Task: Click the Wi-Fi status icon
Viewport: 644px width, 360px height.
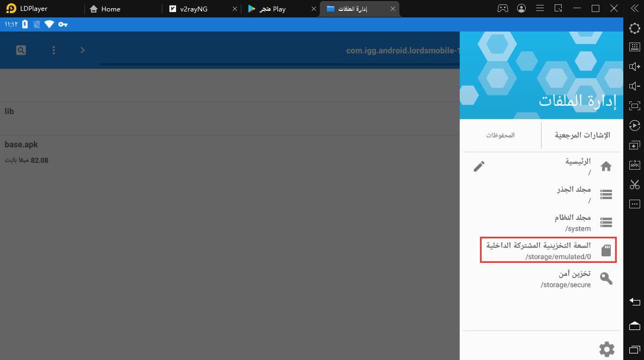Action: click(x=49, y=25)
